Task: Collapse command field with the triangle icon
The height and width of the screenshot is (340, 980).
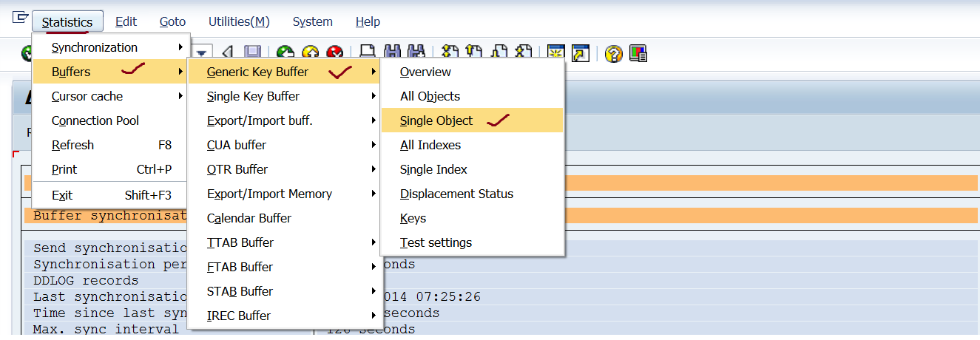Action: [227, 52]
